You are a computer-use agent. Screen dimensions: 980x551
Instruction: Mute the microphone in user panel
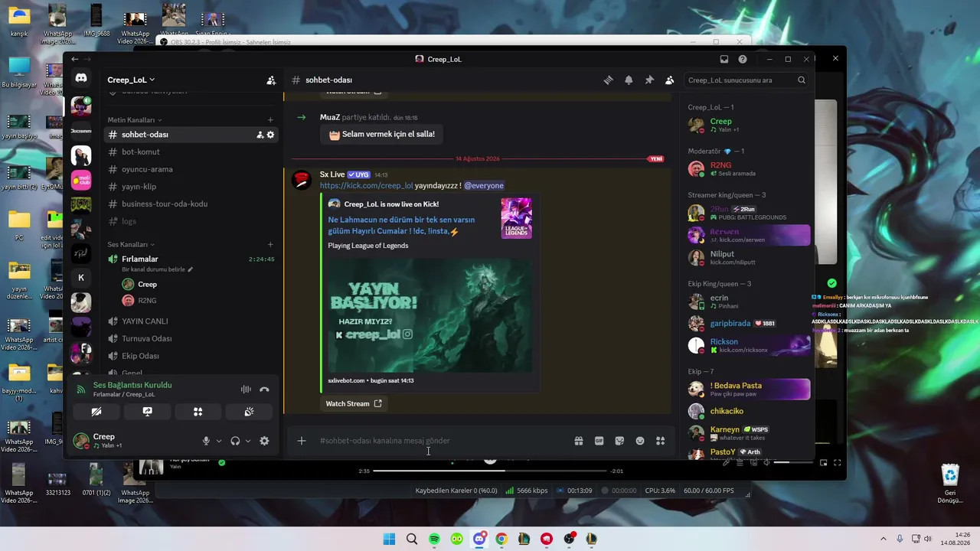tap(206, 441)
